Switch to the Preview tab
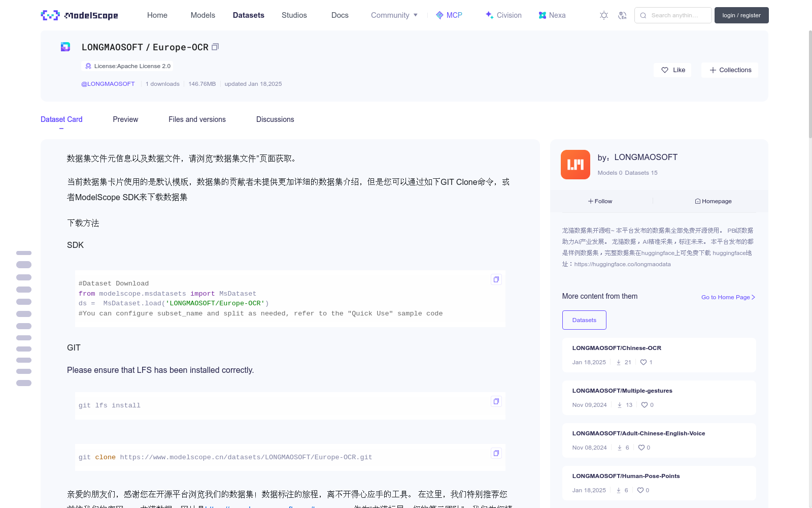 (x=125, y=119)
